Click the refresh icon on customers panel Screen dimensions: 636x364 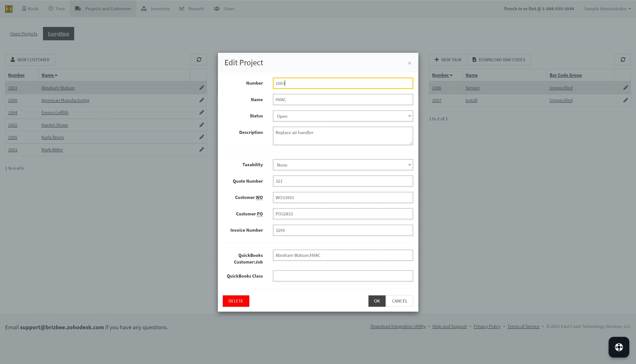coord(199,59)
